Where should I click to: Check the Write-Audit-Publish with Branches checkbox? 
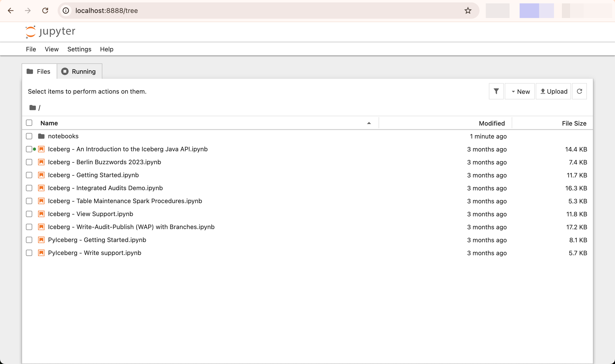29,227
